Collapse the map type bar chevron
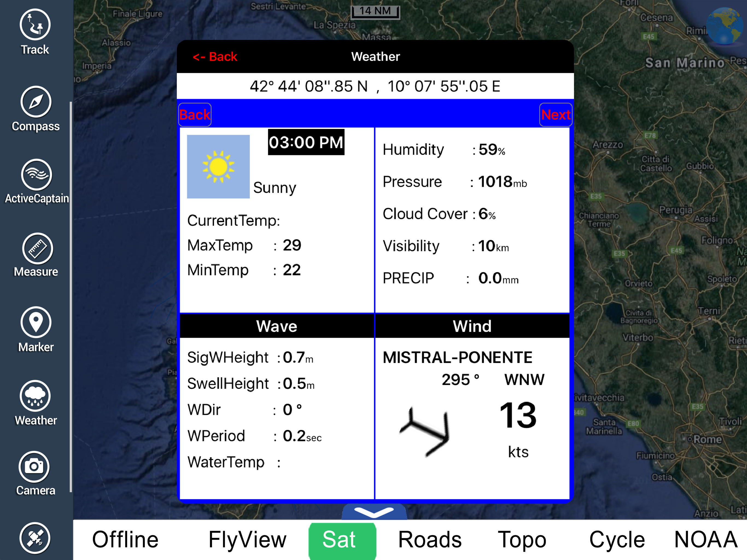Viewport: 747px width, 560px height. pos(374,512)
